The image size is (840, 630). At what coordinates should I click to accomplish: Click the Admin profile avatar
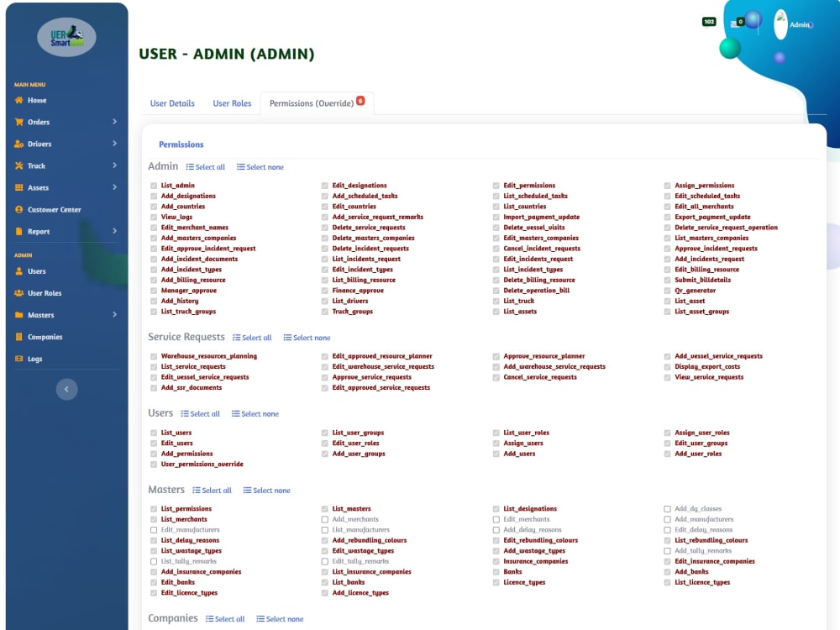pyautogui.click(x=781, y=24)
